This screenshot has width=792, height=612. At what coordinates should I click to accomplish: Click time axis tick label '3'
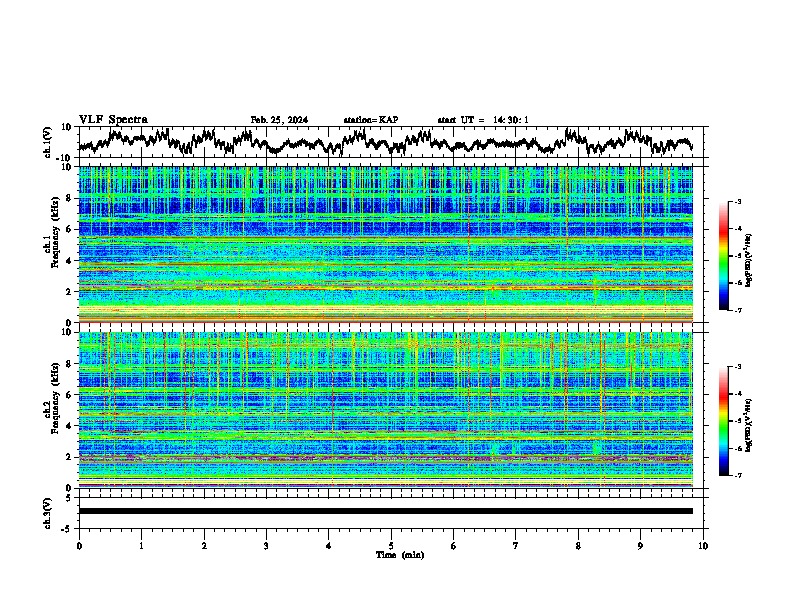click(x=266, y=546)
